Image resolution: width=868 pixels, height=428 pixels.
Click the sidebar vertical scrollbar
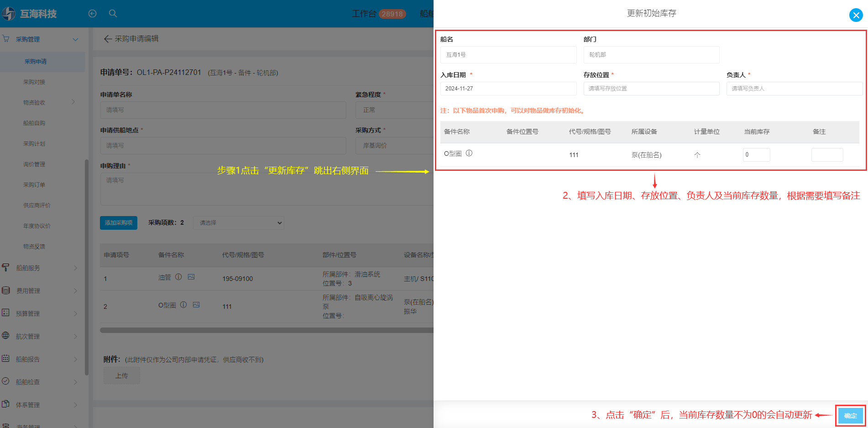coord(87,267)
